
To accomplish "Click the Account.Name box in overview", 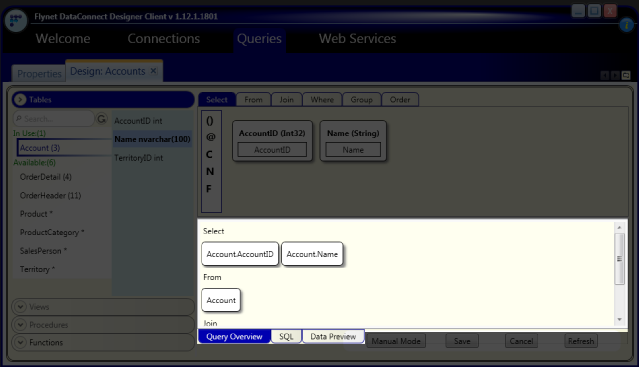I will pyautogui.click(x=312, y=254).
